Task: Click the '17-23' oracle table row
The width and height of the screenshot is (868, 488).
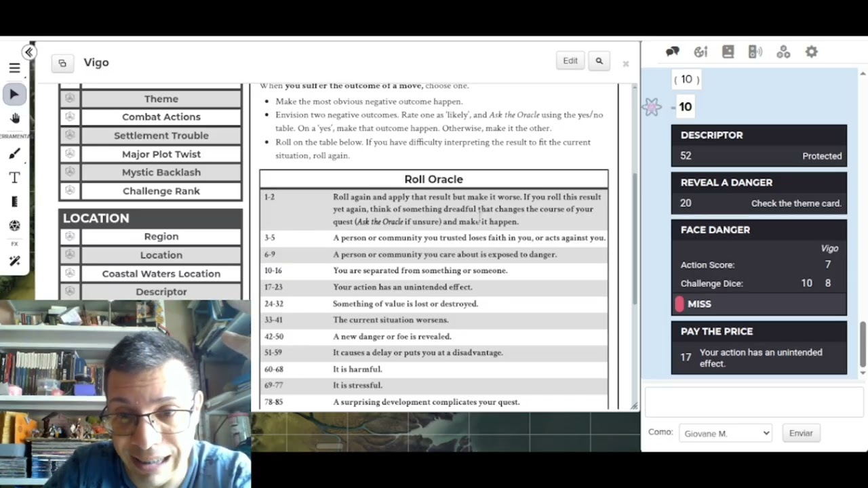Action: coord(434,287)
